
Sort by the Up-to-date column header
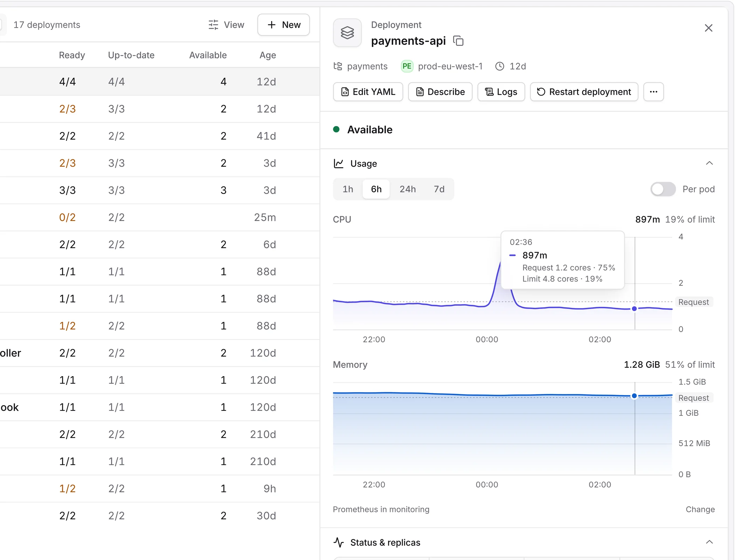(131, 55)
